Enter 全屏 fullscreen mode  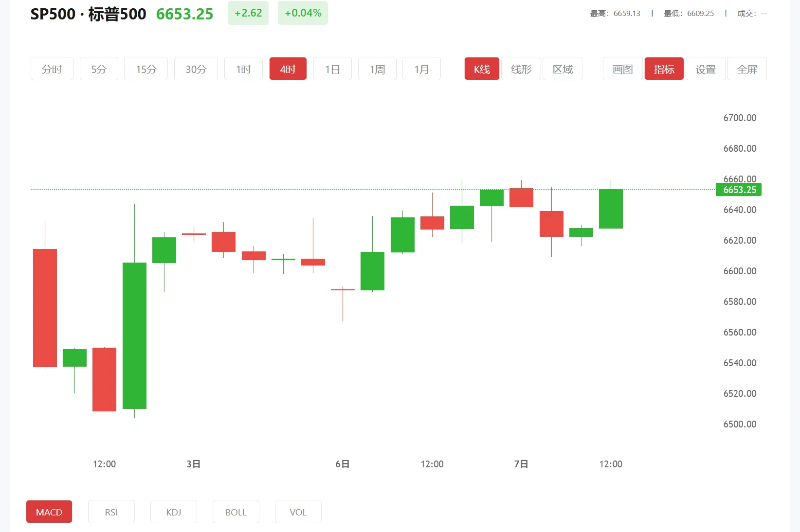click(x=747, y=69)
